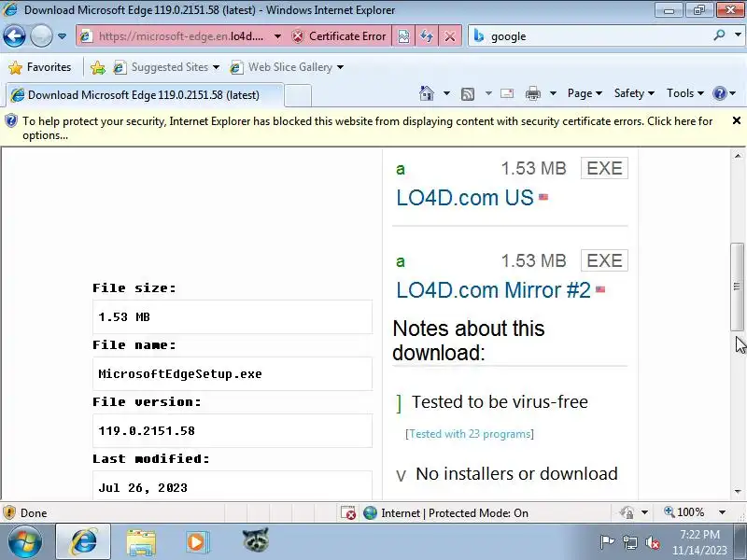Viewport: 747px width, 560px height.
Task: Click the 1.53 MB file size value
Action: (124, 317)
